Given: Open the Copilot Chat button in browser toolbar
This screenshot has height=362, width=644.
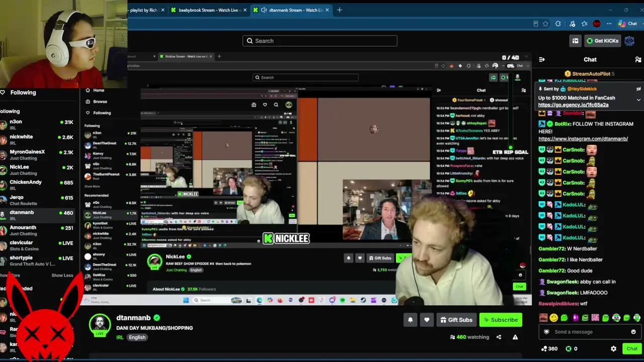Looking at the screenshot, I should coord(627,24).
